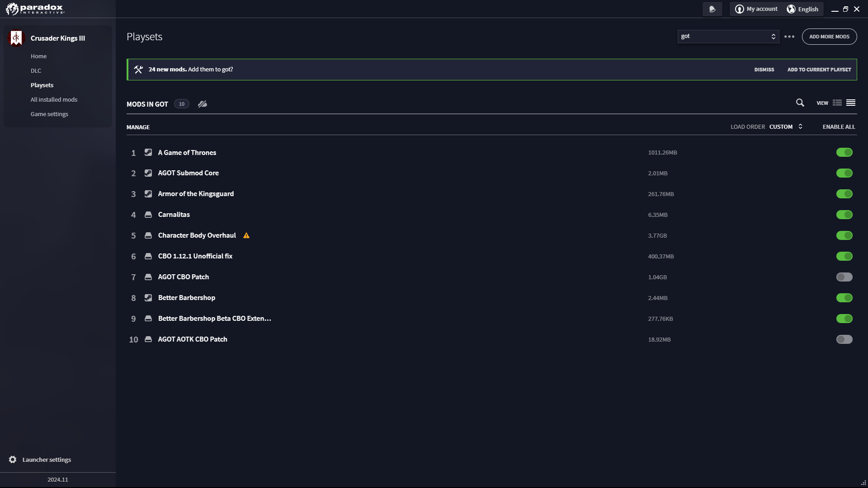This screenshot has width=868, height=488.
Task: Turn off Armor of the Kingsguard
Action: click(x=844, y=194)
